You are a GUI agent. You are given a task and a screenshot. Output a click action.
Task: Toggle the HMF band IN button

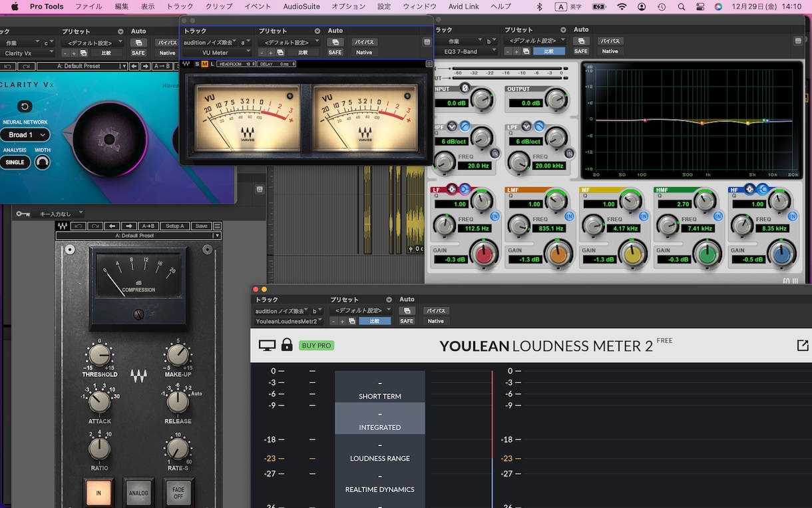[718, 216]
